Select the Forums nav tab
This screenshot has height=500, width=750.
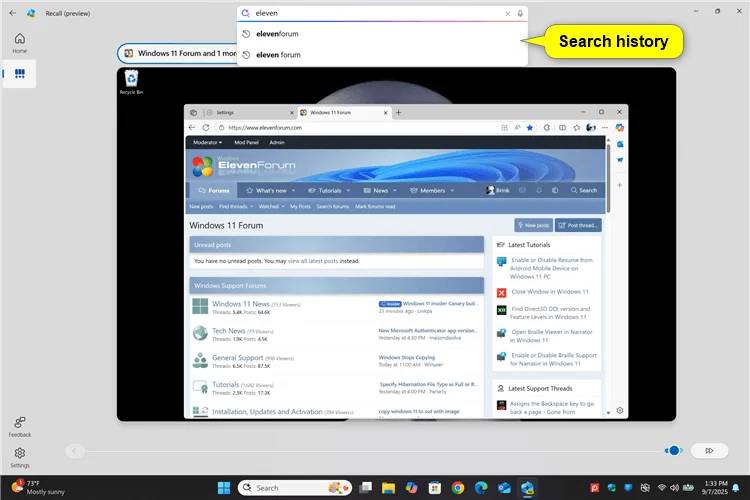click(x=214, y=190)
